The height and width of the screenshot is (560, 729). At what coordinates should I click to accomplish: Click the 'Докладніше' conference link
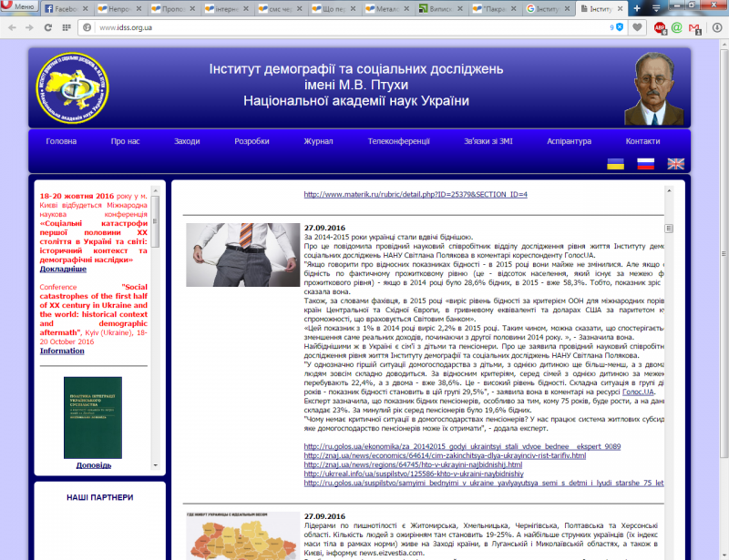point(63,270)
